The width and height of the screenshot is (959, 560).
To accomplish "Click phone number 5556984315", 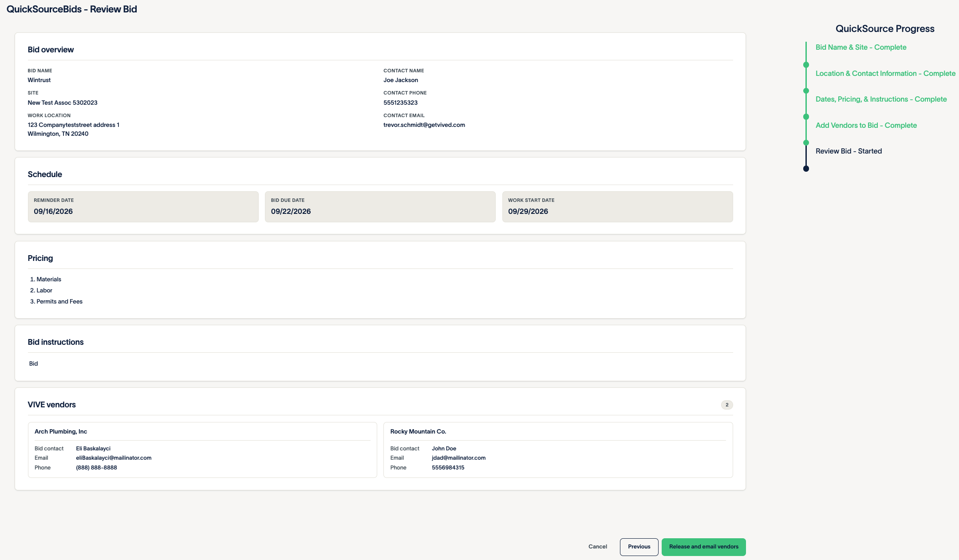I will tap(448, 468).
